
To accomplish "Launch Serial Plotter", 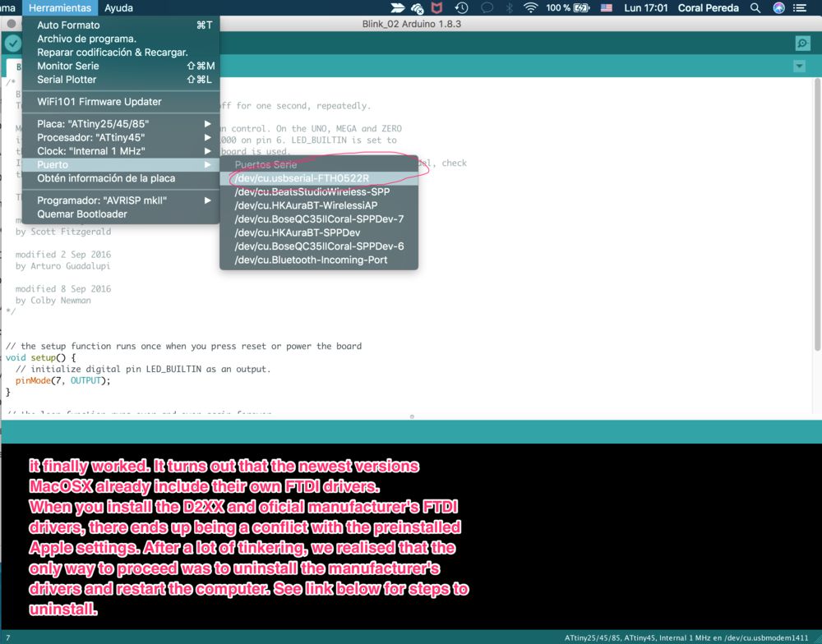I will click(121, 80).
